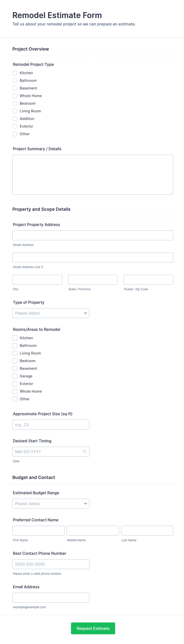The width and height of the screenshot is (184, 644).
Task: Tick the Basement checkbox under Rooms/Areas
Action: (x=15, y=368)
